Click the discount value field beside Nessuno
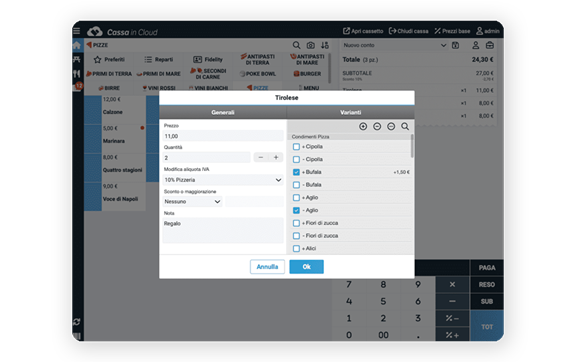The width and height of the screenshot is (576, 362). [254, 201]
